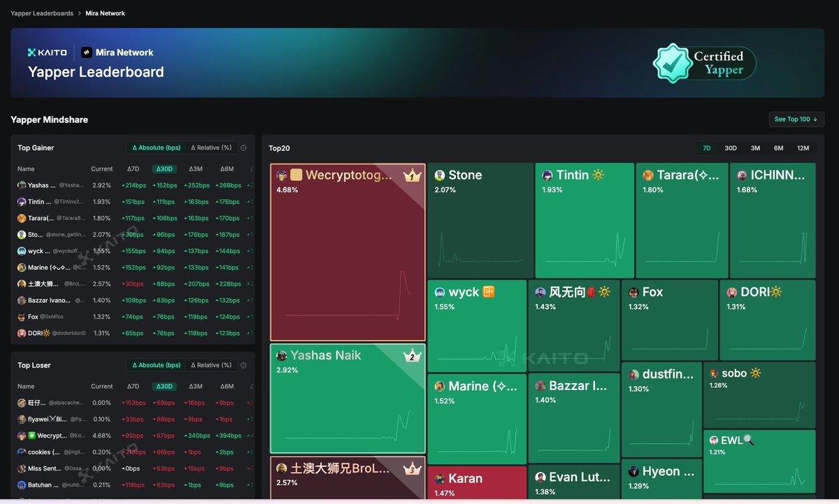Screen dimensions: 839x504
Task: Sort Top Loser by Name column
Action: point(26,387)
